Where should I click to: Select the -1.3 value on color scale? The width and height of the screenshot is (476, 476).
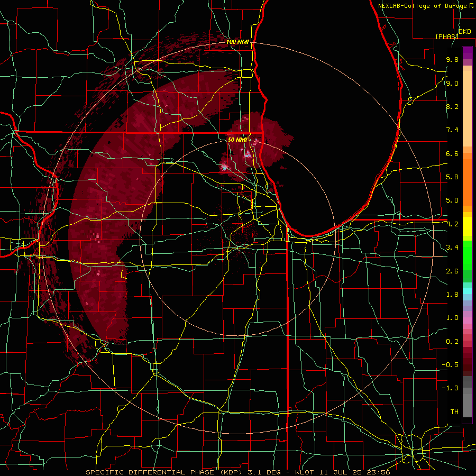(450, 388)
